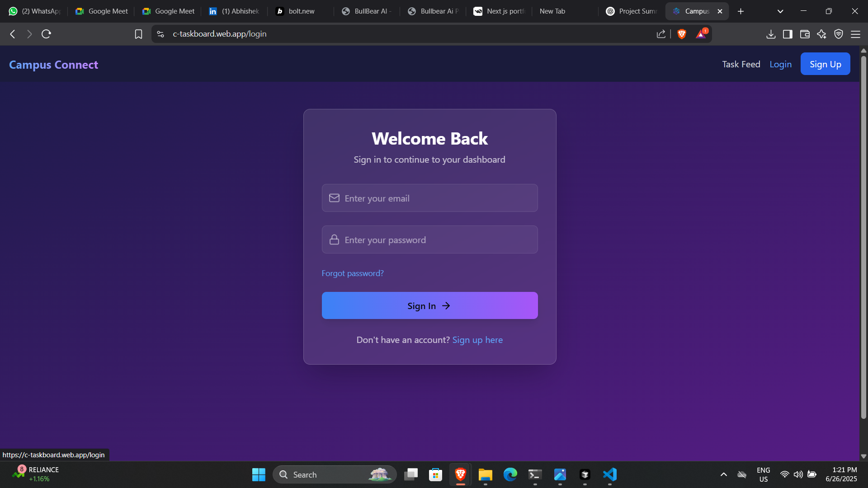Image resolution: width=868 pixels, height=488 pixels.
Task: Open the Brave VPN shield icon
Action: [x=839, y=34]
